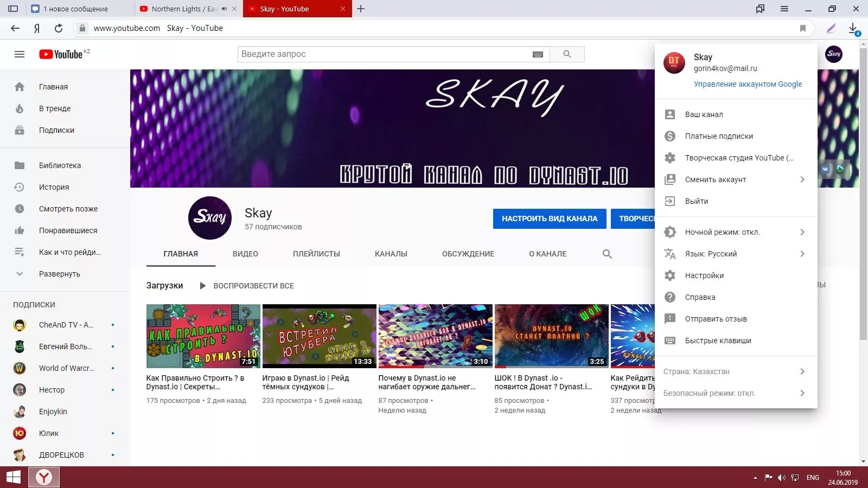The height and width of the screenshot is (488, 868).
Task: Open a new browser tab with plus
Action: pyautogui.click(x=361, y=9)
